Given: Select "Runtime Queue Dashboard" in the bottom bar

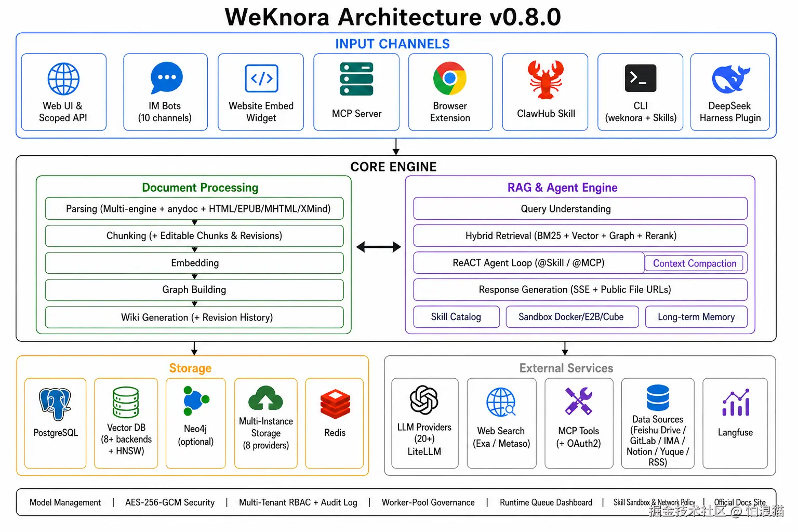Looking at the screenshot, I should (x=546, y=502).
